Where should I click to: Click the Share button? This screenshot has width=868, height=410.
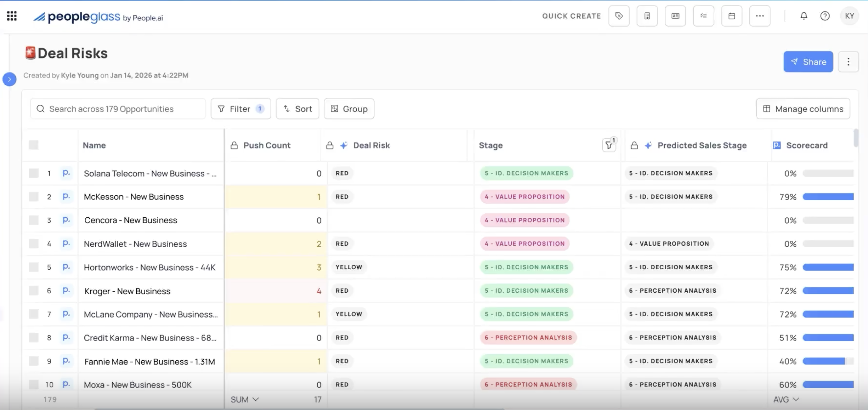point(808,62)
